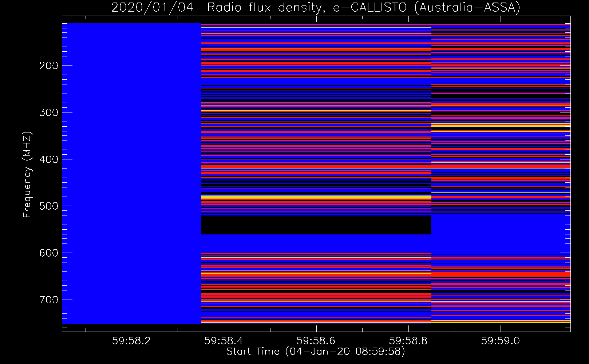Click the 59:58.8 time tick label
This screenshot has width=589, height=364.
408,341
